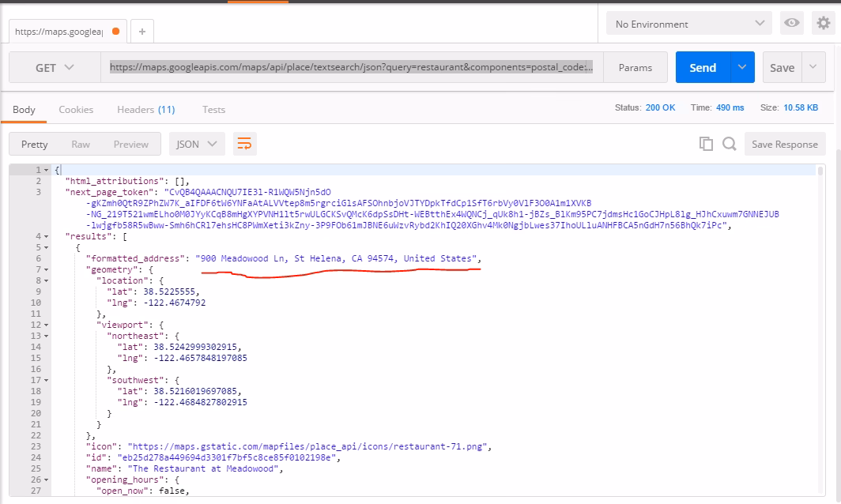Copy response body using copy icon
Image resolution: width=841 pixels, height=504 pixels.
click(x=706, y=144)
